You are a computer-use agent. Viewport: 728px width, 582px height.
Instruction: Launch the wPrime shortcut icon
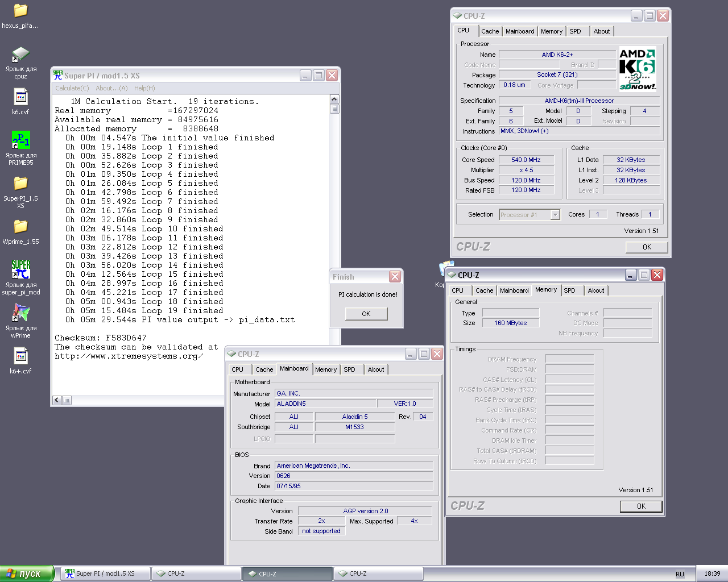[x=21, y=313]
